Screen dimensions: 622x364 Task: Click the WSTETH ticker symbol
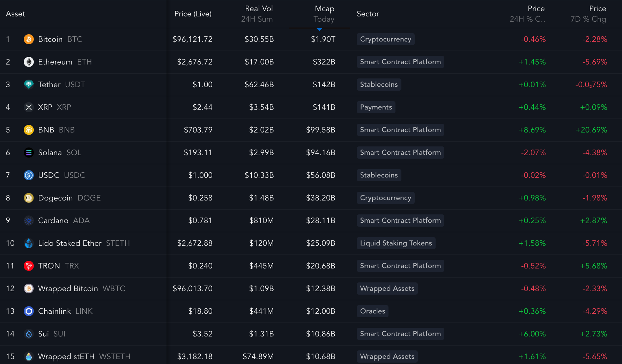tap(115, 357)
